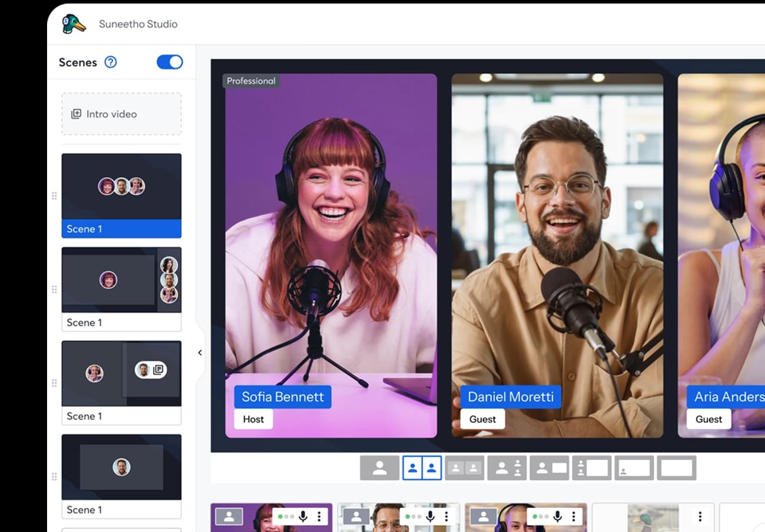Select the person with screen share layout
Viewport: 765px width, 532px height.
(549, 468)
